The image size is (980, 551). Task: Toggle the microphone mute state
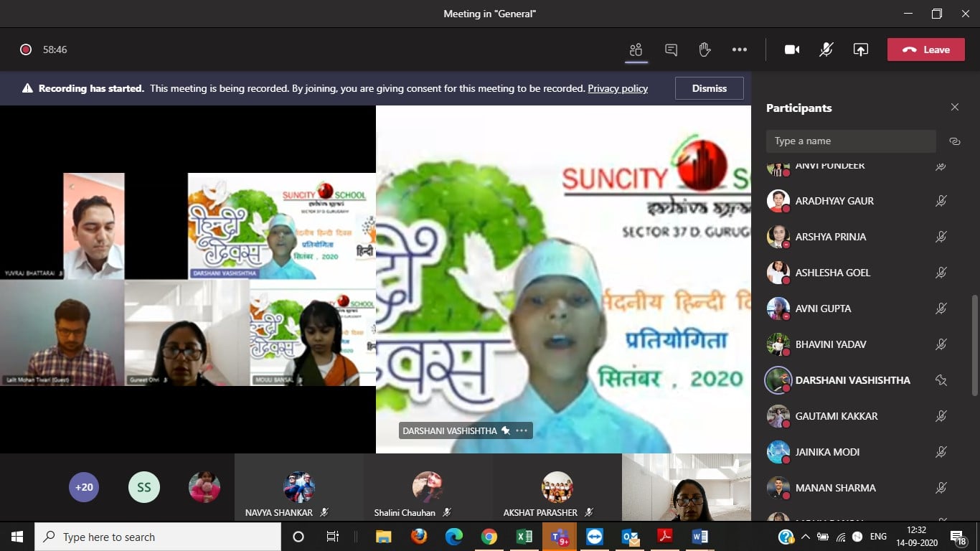(826, 50)
